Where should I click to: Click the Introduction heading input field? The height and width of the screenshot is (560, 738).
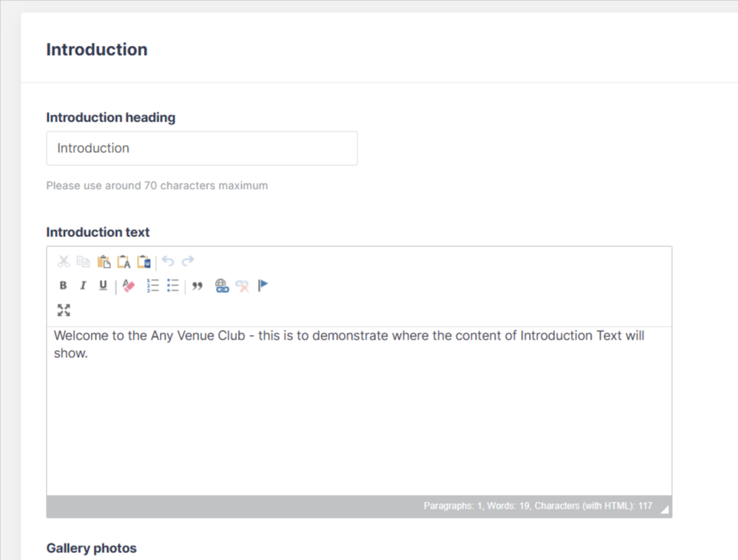tap(201, 148)
